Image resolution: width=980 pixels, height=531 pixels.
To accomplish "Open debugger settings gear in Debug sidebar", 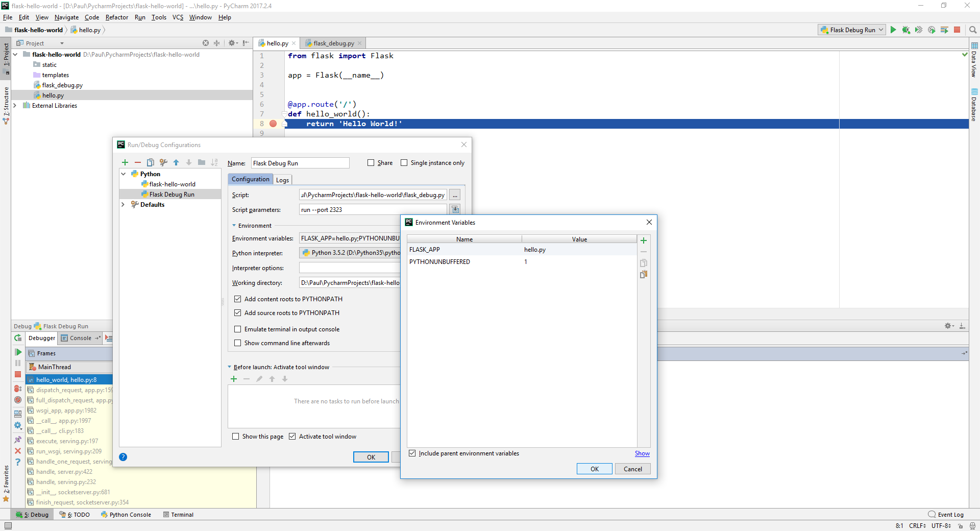I will coord(18,425).
